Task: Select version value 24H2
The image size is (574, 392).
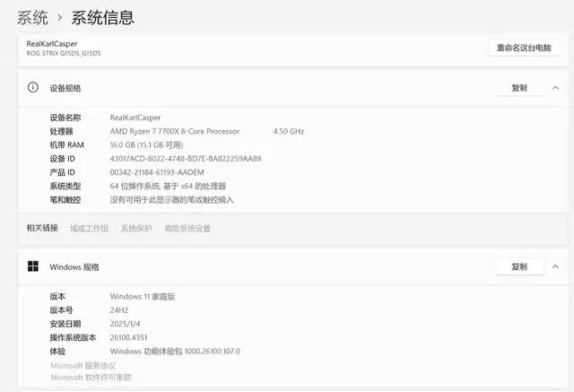Action: [x=119, y=310]
